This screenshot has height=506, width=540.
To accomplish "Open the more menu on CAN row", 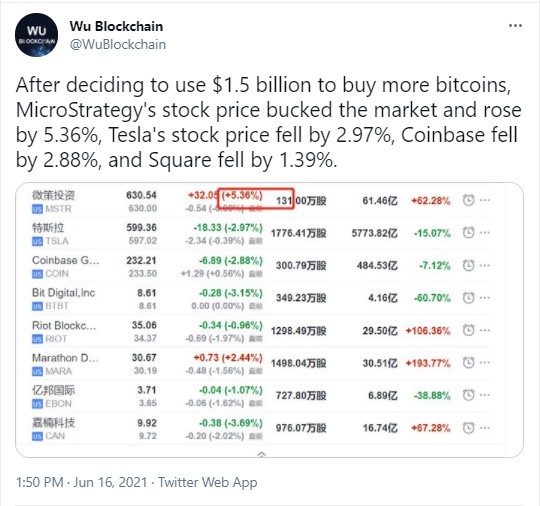I will pos(485,428).
